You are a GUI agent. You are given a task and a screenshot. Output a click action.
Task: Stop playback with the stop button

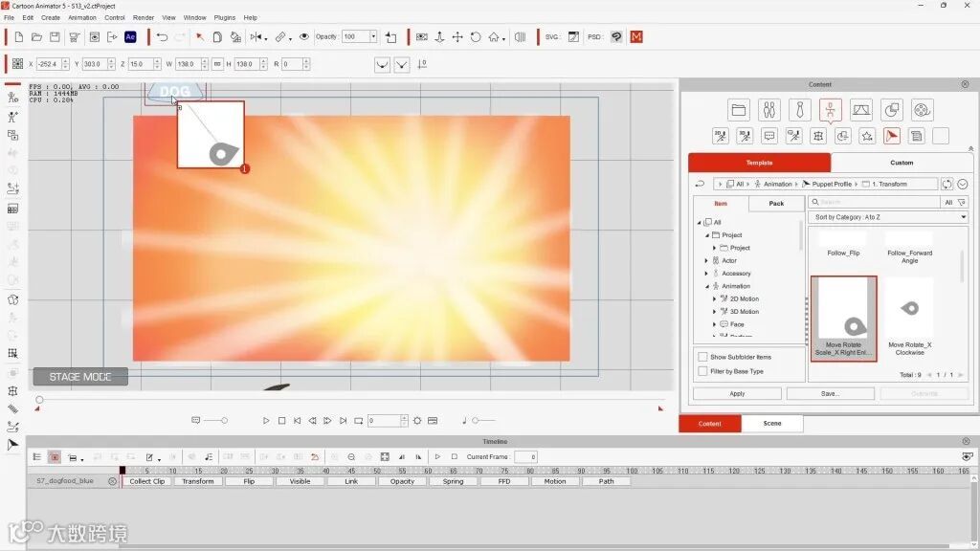282,421
